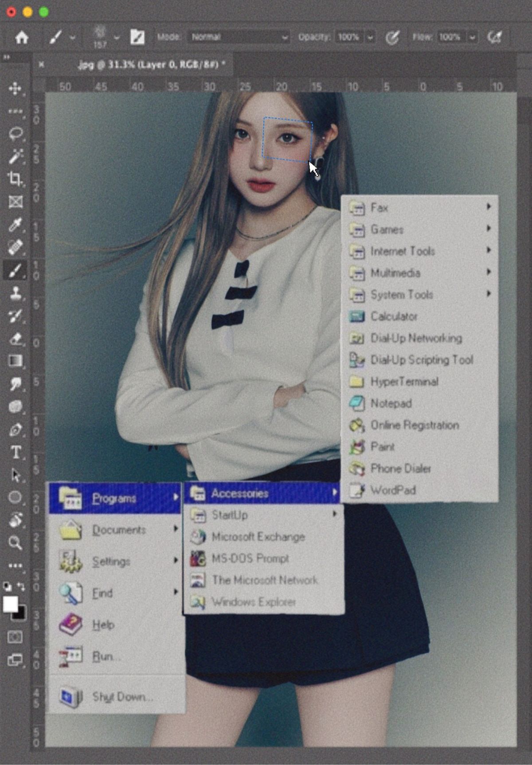Screen dimensions: 532x765
Task: Toggle pressure for opacity button
Action: pyautogui.click(x=392, y=37)
